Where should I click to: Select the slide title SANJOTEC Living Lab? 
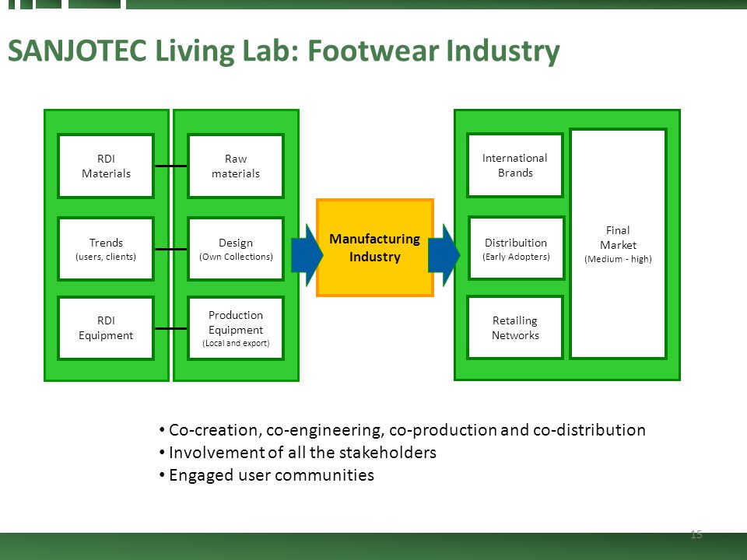coord(283,51)
